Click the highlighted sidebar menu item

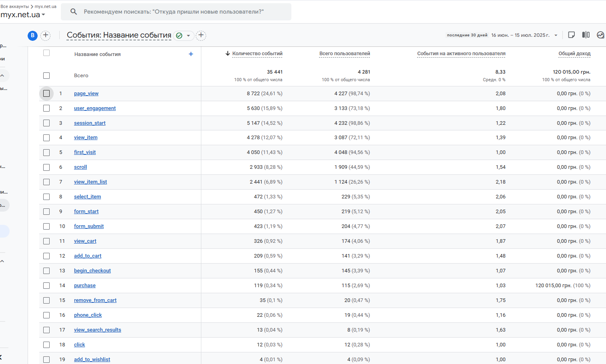point(4,231)
